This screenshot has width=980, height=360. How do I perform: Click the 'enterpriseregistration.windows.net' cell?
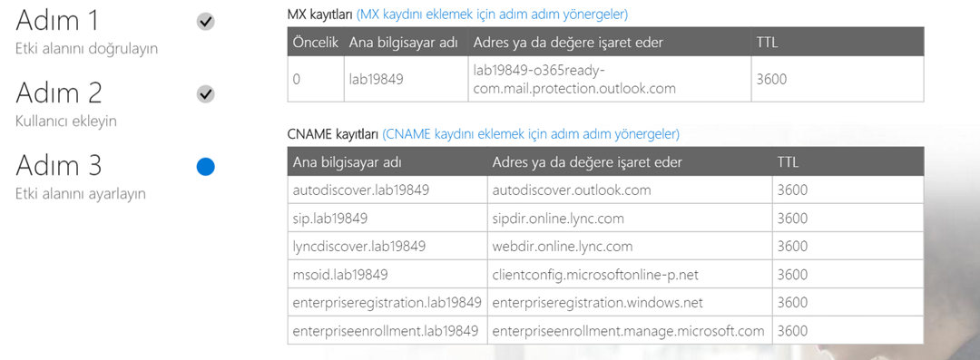(630, 303)
